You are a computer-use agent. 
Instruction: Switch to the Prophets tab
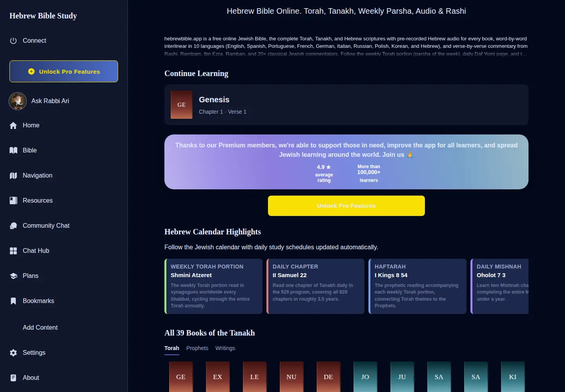coord(197,348)
